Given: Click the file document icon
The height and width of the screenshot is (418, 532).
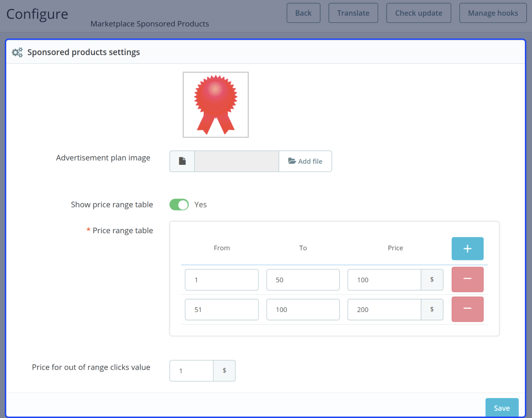Looking at the screenshot, I should point(182,161).
